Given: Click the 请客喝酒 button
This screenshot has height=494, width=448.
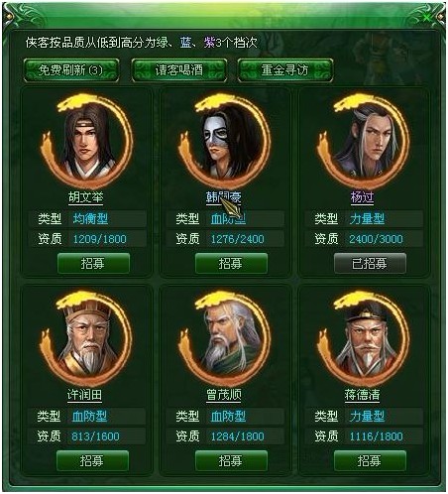Looking at the screenshot, I should click(179, 70).
